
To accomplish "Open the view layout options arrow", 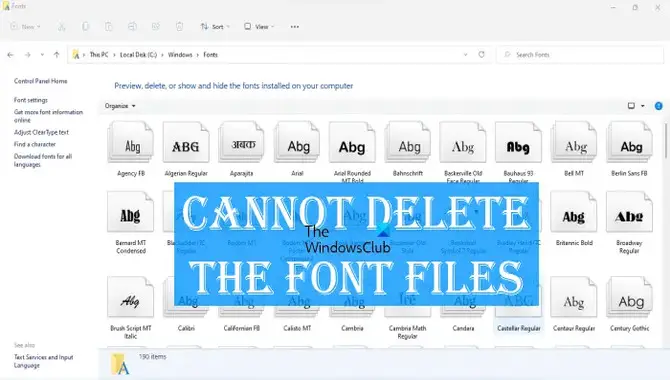I will tap(643, 106).
